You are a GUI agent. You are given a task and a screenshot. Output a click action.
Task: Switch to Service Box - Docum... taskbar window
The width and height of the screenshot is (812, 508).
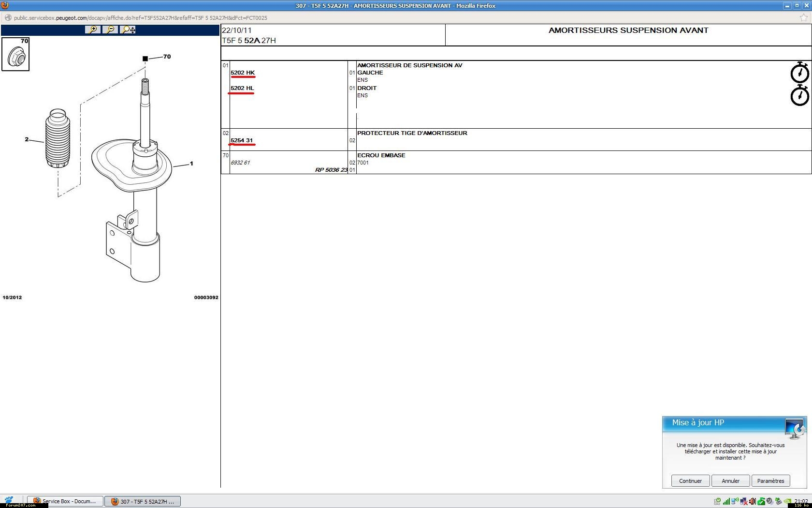click(x=65, y=501)
